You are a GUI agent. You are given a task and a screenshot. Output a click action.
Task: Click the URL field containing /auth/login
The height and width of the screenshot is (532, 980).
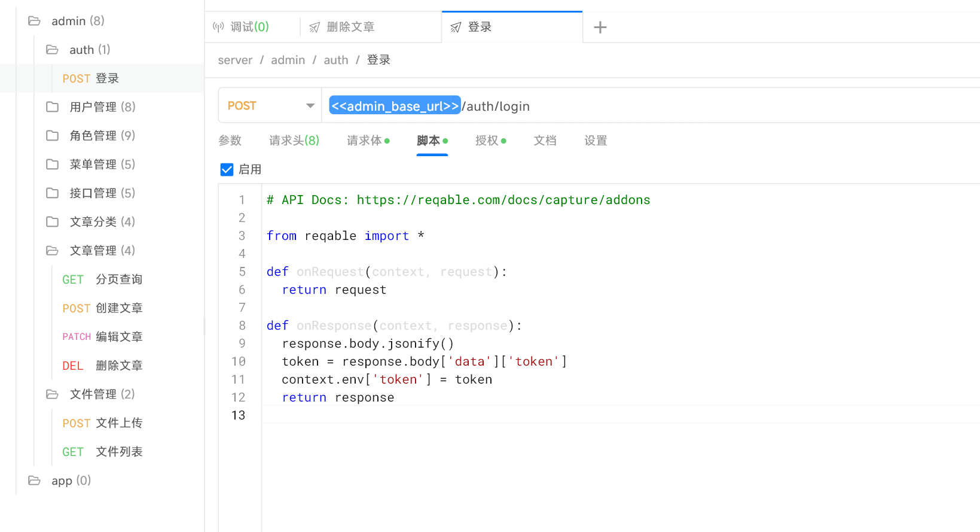point(651,106)
